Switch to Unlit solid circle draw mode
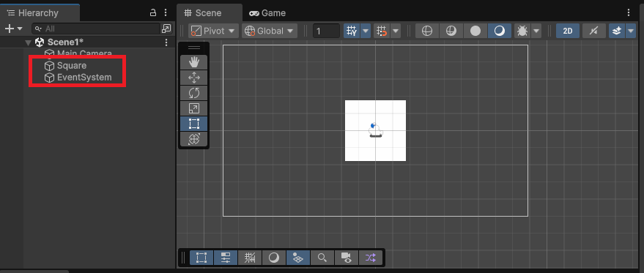 475,31
